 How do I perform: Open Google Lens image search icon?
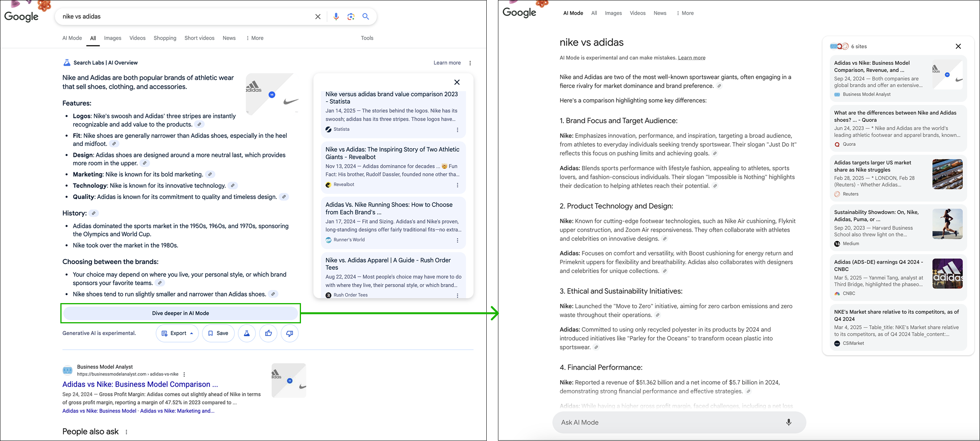pyautogui.click(x=351, y=16)
